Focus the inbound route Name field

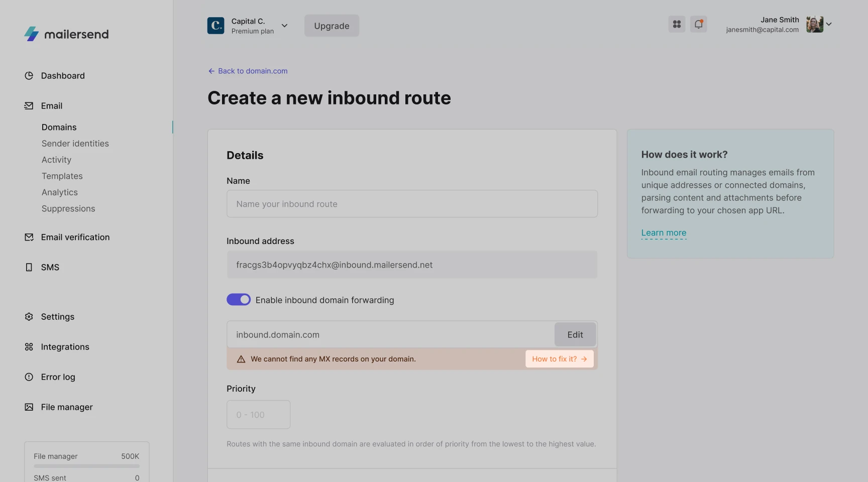(x=412, y=204)
